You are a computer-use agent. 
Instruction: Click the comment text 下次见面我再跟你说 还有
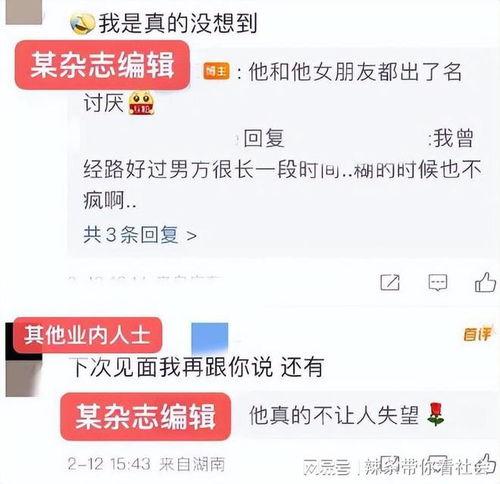click(198, 367)
